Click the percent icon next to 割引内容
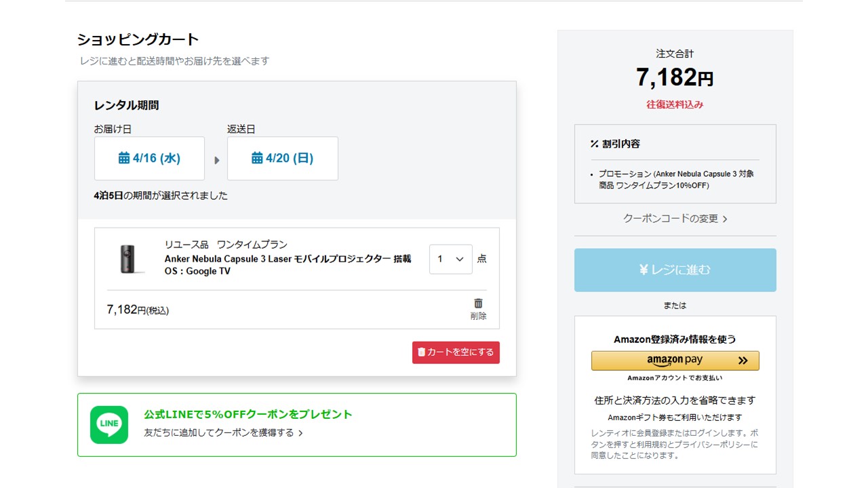 [594, 144]
